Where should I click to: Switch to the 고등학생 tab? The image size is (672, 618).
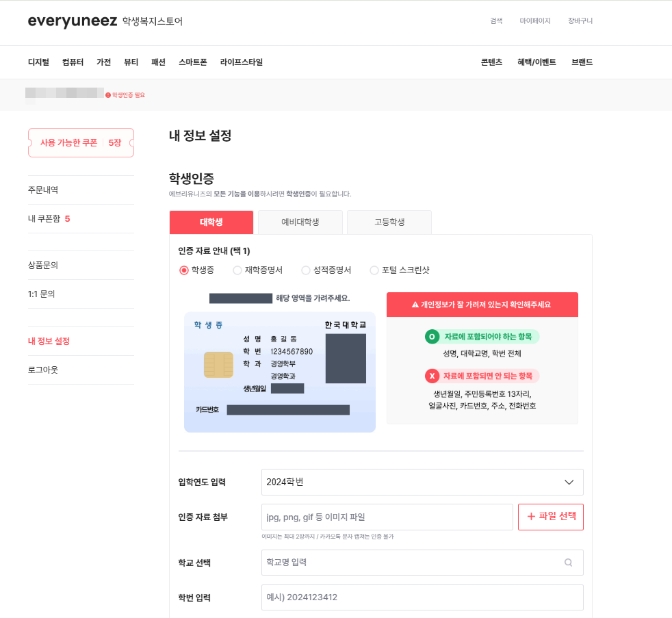click(x=389, y=222)
